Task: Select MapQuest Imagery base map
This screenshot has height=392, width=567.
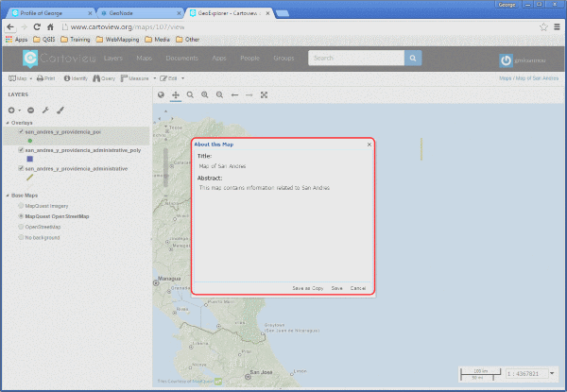Action: 21,206
